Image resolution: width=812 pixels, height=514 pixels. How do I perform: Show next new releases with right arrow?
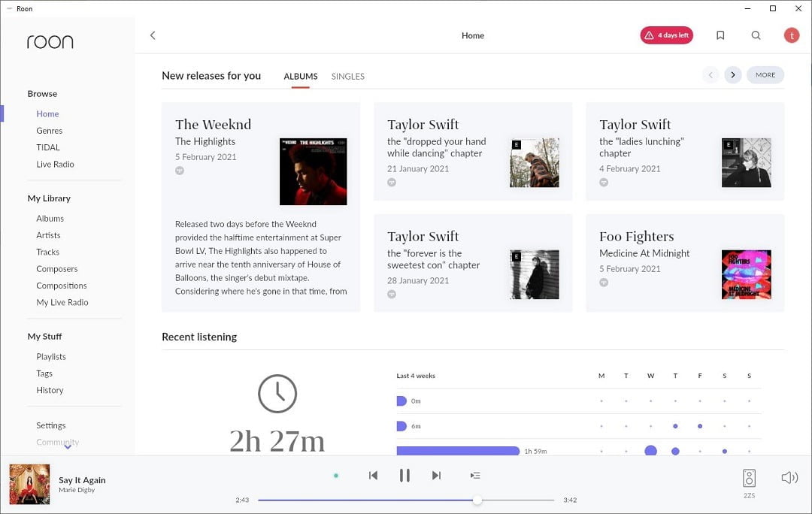click(733, 75)
